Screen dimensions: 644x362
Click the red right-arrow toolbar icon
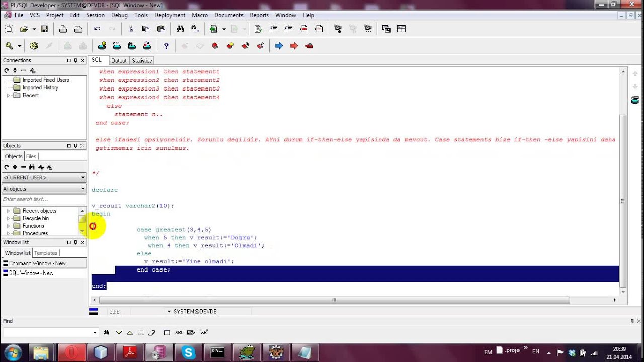[x=294, y=46]
